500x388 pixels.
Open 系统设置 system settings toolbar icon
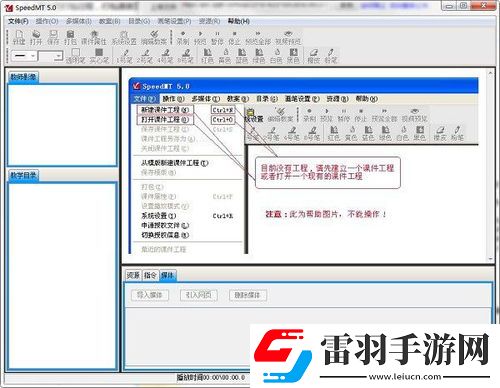[124, 37]
